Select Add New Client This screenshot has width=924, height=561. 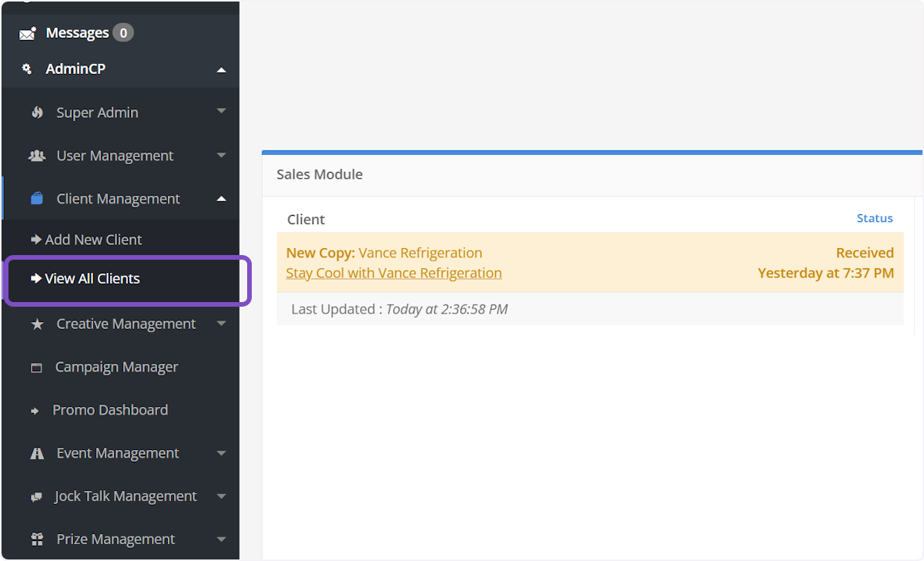pos(93,240)
